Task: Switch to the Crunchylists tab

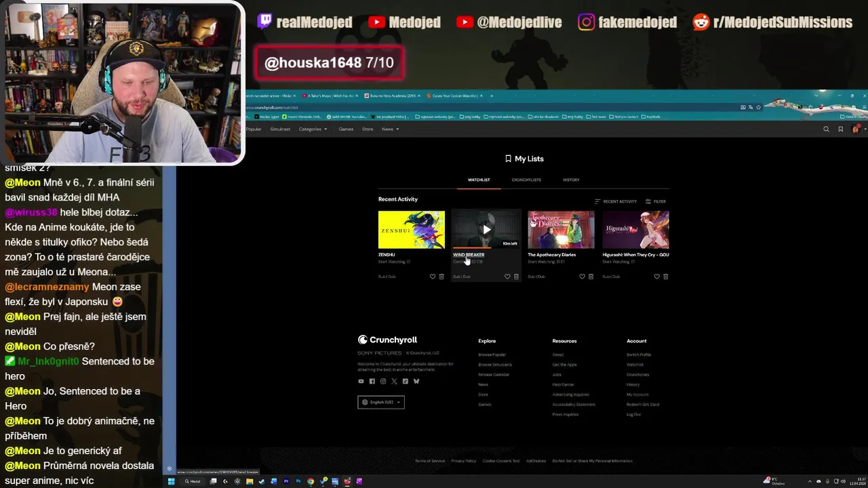Action: [526, 180]
